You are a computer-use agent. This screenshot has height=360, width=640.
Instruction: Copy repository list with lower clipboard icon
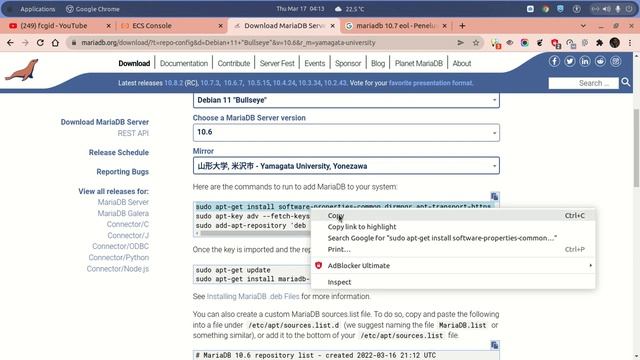(x=494, y=345)
